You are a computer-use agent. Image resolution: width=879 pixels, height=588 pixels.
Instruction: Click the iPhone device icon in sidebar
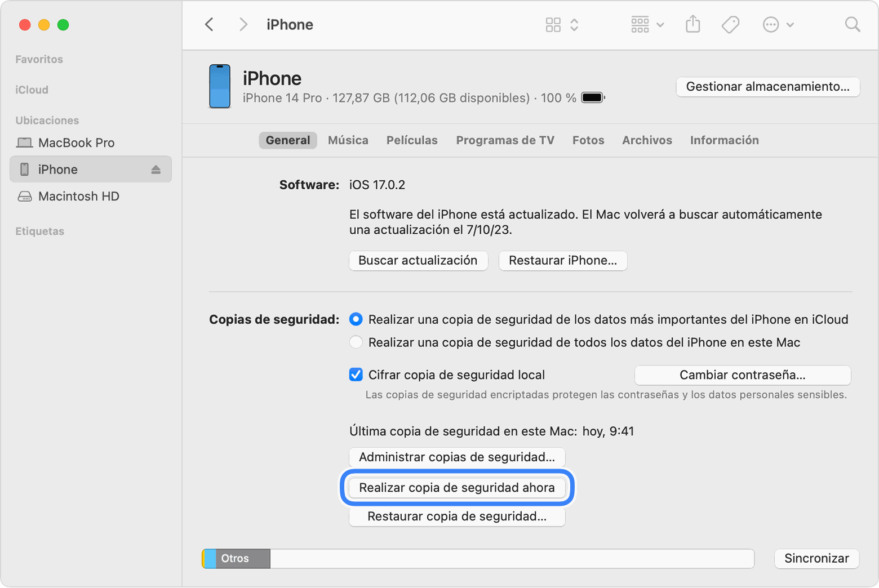pyautogui.click(x=25, y=170)
